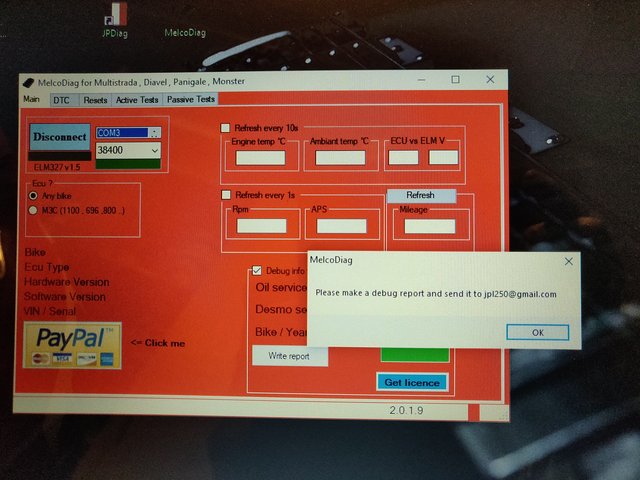The height and width of the screenshot is (480, 640).
Task: Click the APS value field
Action: click(342, 226)
